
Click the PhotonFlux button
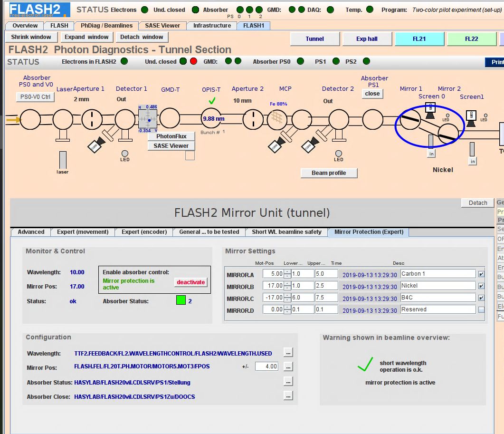click(x=171, y=136)
